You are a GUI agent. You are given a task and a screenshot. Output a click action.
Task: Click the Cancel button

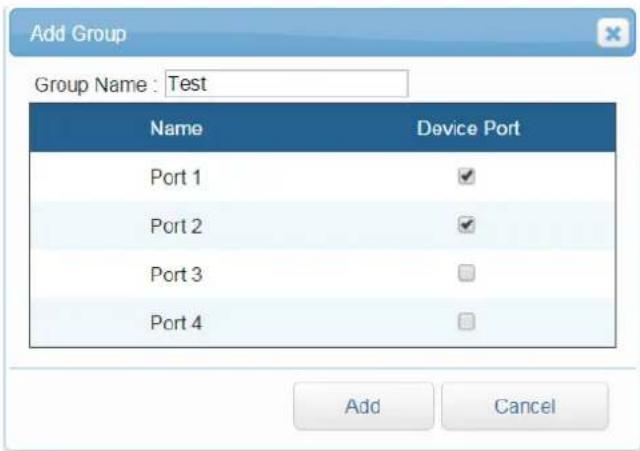click(x=525, y=406)
